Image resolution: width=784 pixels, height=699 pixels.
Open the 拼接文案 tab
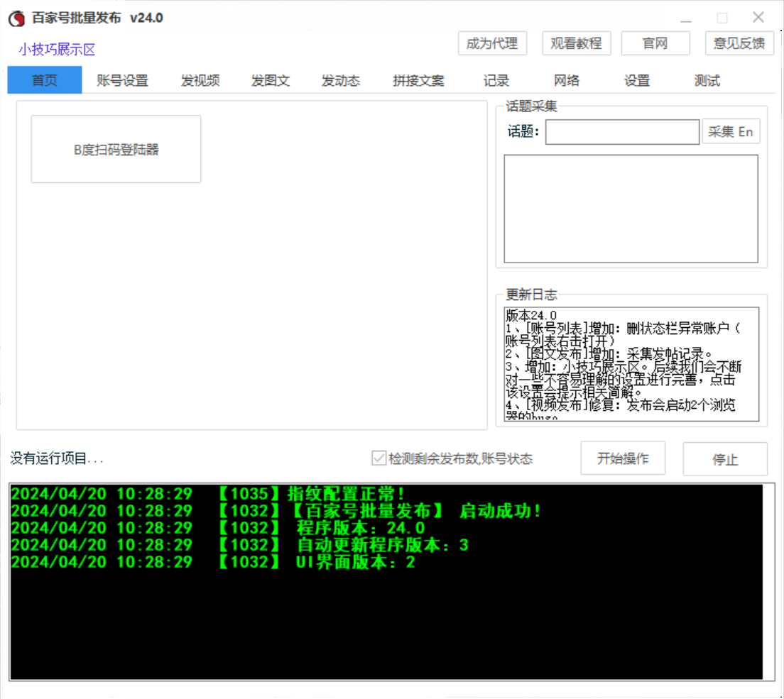pyautogui.click(x=418, y=80)
